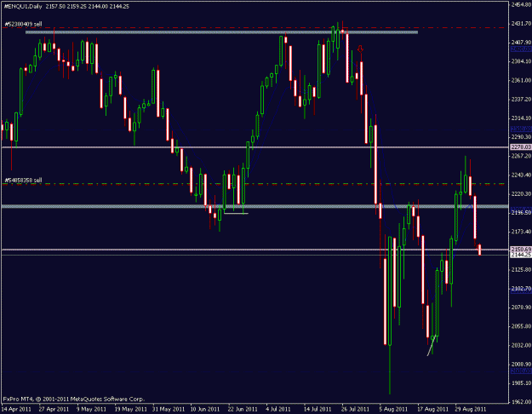Click the FxPro MT4 MetaQuotes copyright text

[74, 399]
